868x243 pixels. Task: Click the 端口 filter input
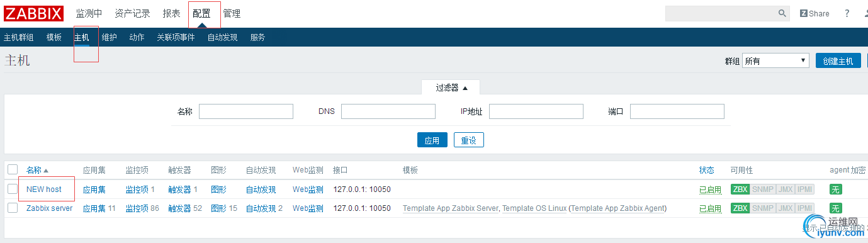tap(677, 111)
